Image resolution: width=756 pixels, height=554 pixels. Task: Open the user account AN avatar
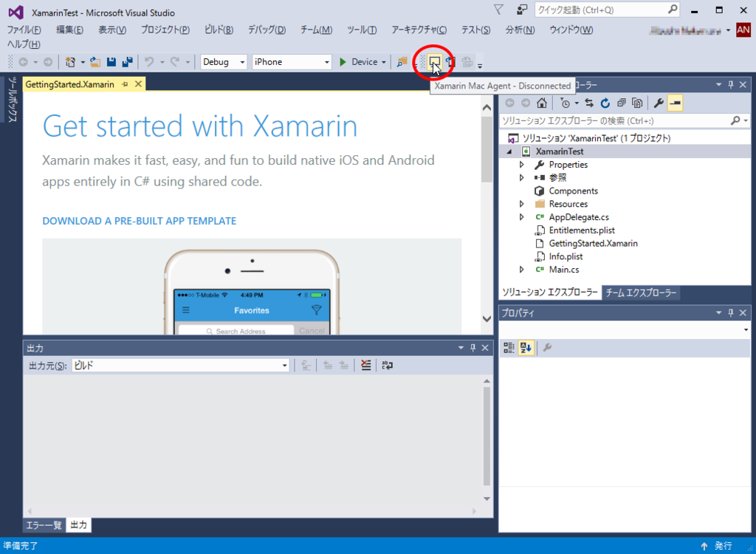coord(743,30)
